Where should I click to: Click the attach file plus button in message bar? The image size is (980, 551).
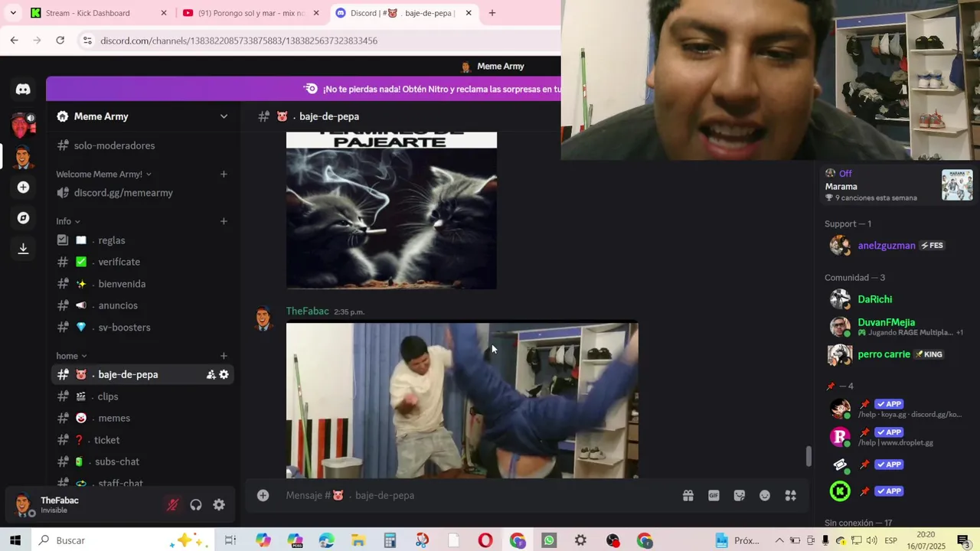tap(263, 496)
